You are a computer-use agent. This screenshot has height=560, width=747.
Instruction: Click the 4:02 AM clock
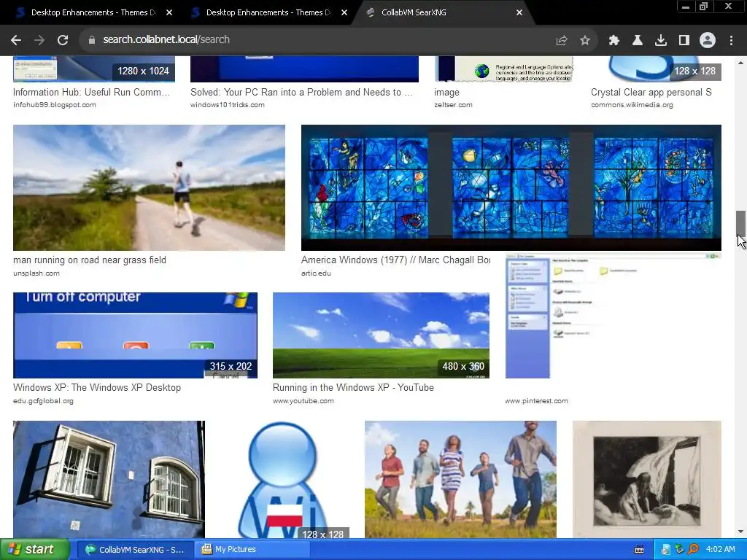720,550
